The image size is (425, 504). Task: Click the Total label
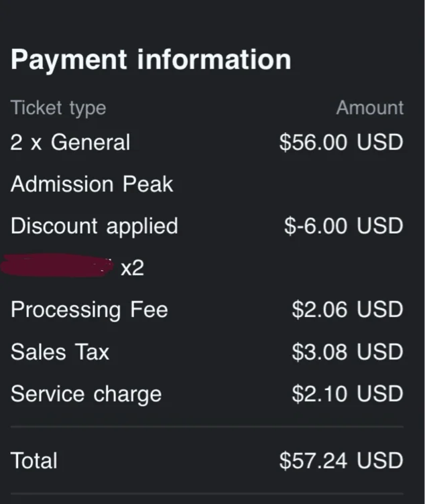point(34,460)
